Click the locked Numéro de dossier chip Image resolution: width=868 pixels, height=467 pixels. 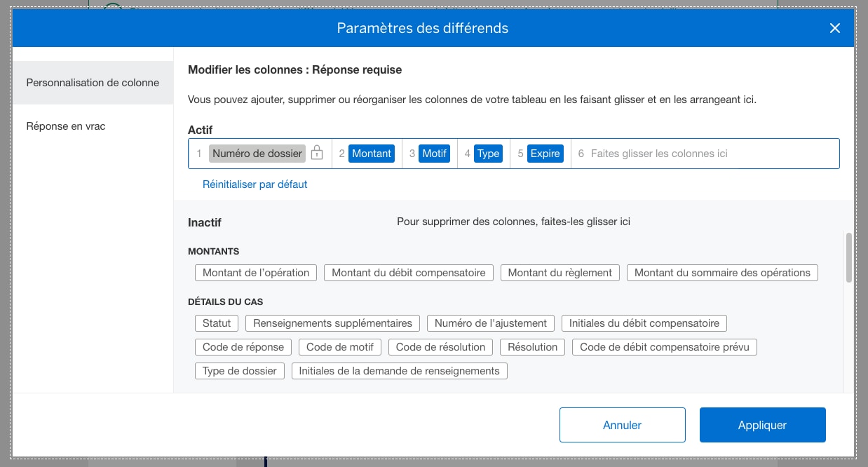coord(256,153)
